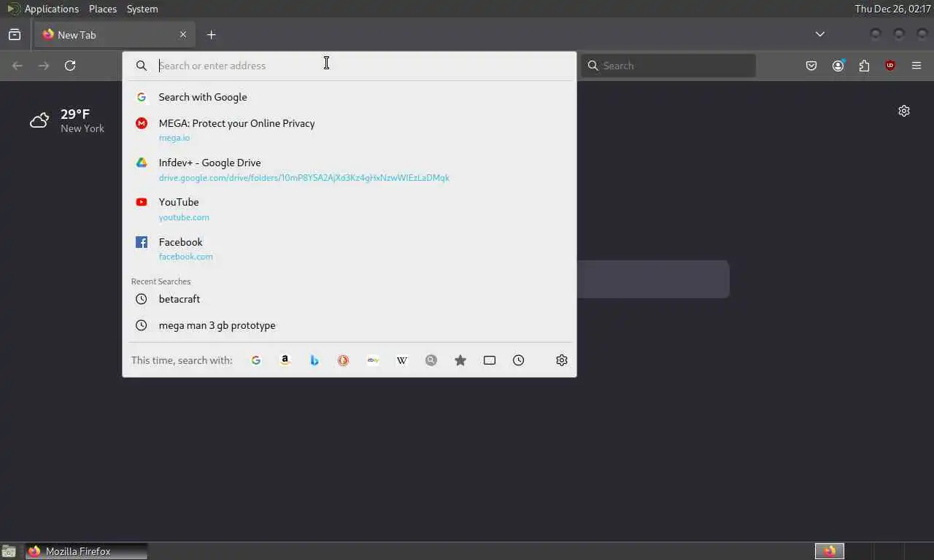934x560 pixels.
Task: Select the recent search "betacraft"
Action: click(350, 299)
